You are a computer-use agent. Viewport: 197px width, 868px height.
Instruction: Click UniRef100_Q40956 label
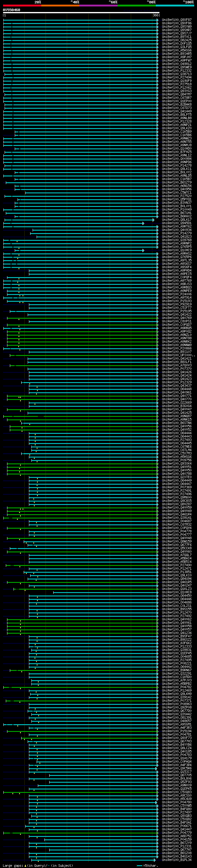[x=177, y=189]
